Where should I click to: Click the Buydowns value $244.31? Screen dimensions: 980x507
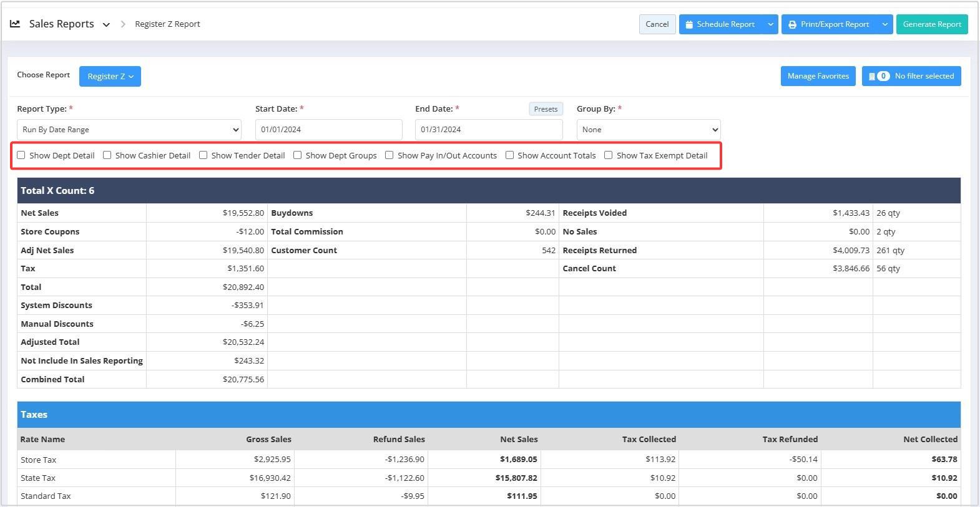[x=540, y=213]
